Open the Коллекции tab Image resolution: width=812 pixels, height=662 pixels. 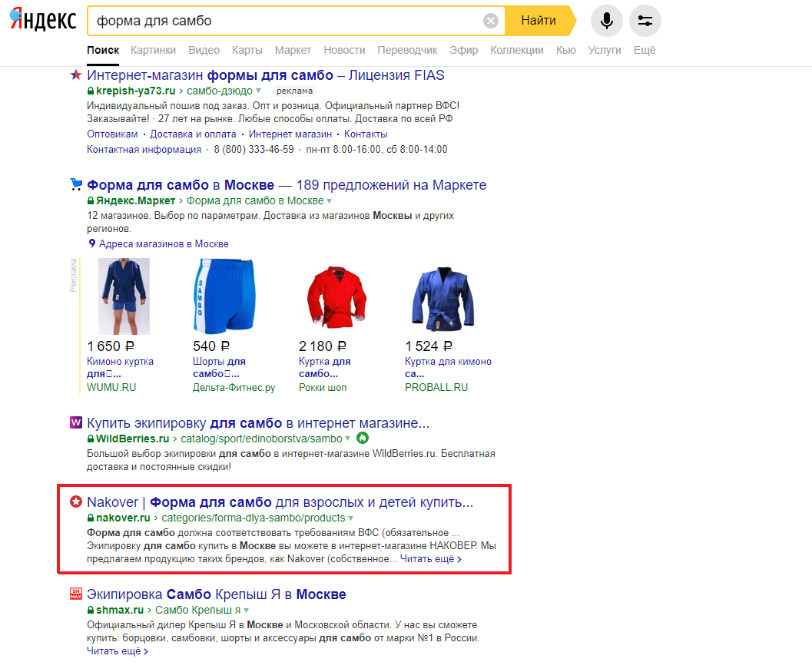click(517, 50)
